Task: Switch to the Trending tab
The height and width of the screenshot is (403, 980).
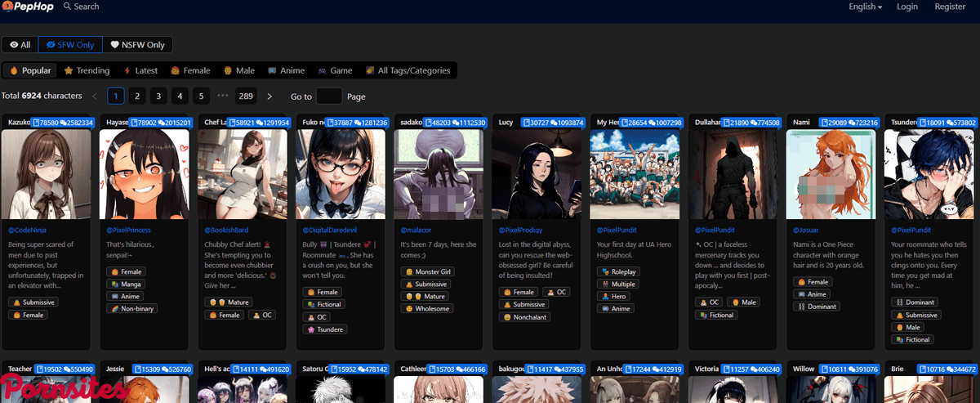Action: pyautogui.click(x=87, y=71)
